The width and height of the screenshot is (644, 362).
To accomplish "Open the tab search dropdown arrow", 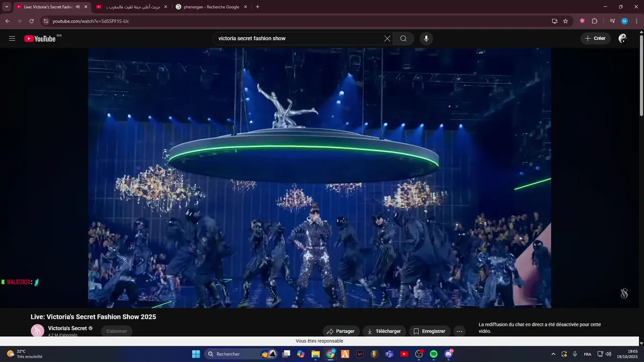I will click(7, 7).
